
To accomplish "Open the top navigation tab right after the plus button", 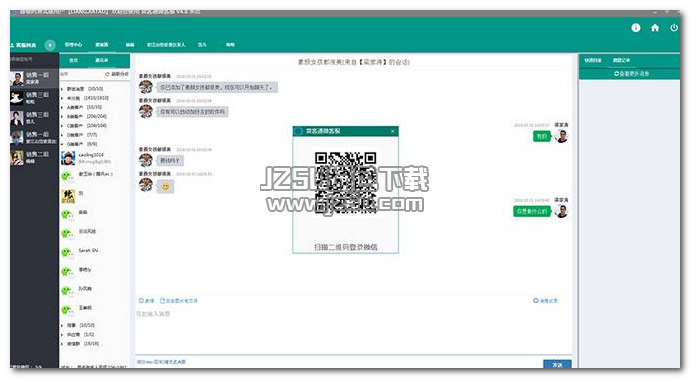I will click(73, 45).
